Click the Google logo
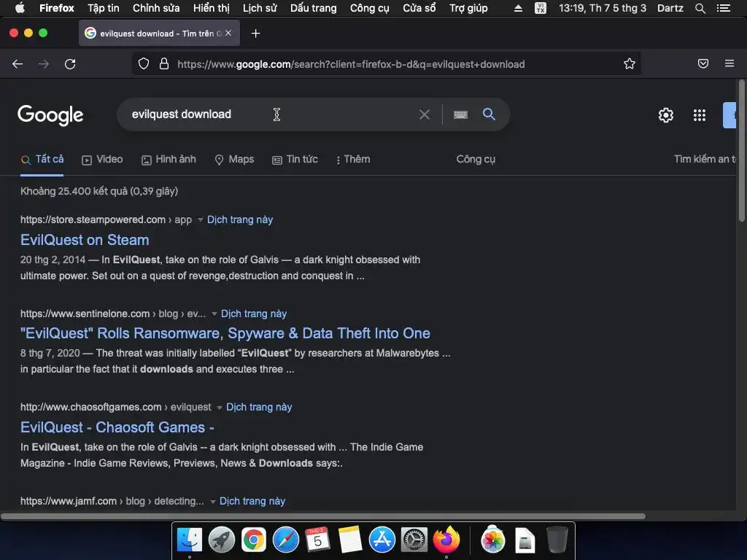Image resolution: width=747 pixels, height=560 pixels. [x=50, y=115]
